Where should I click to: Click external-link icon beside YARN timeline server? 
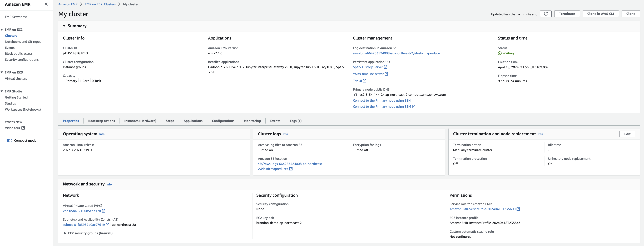coord(386,74)
